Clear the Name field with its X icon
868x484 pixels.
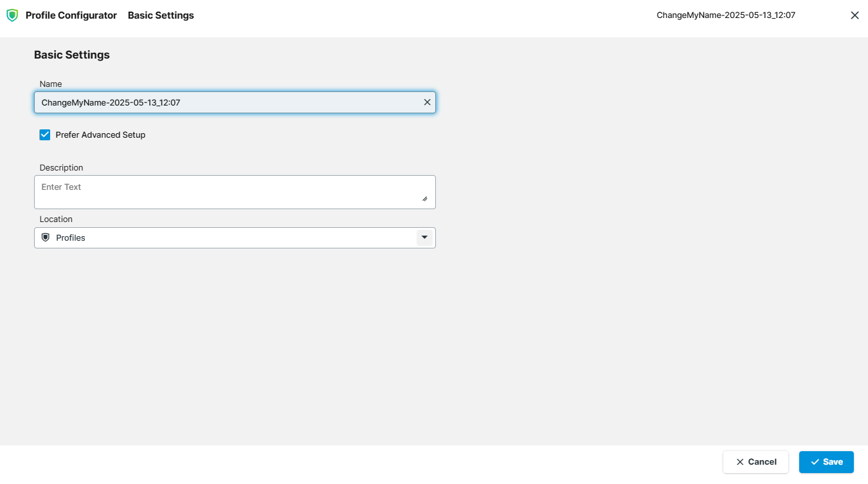tap(427, 102)
